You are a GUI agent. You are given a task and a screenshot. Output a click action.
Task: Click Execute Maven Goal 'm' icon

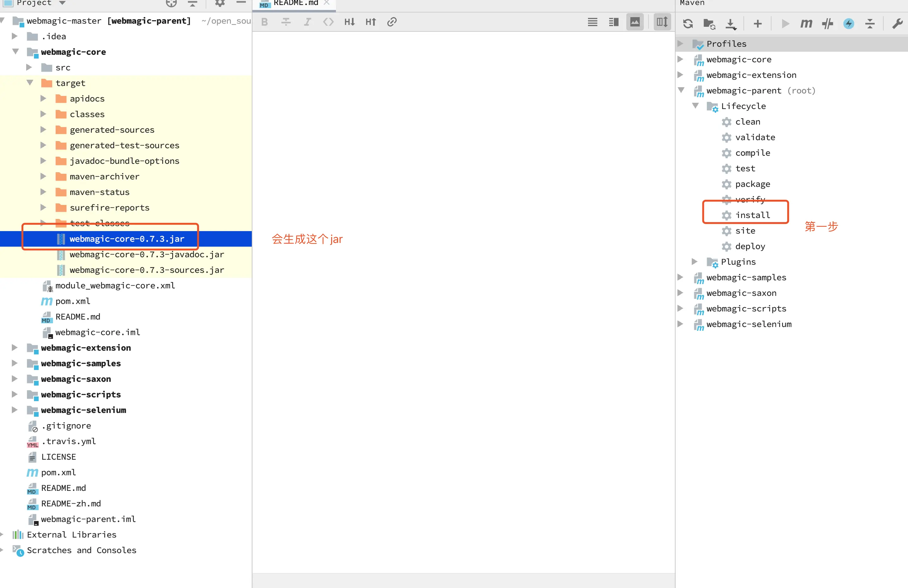pos(806,24)
